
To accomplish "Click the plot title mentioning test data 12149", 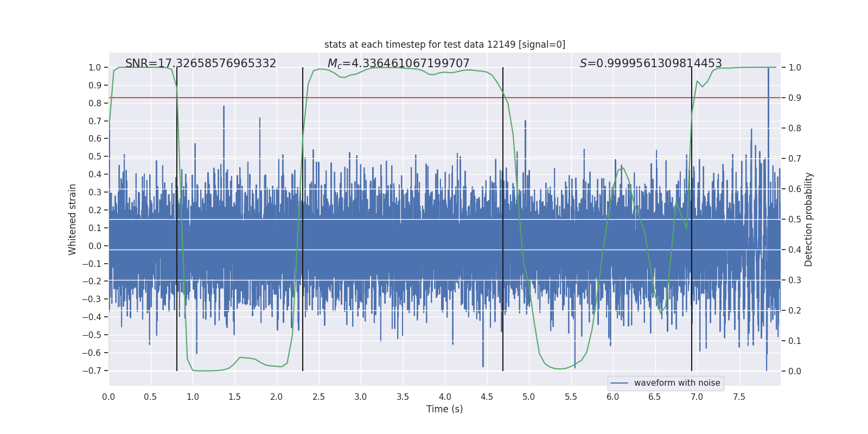I will tap(445, 44).
